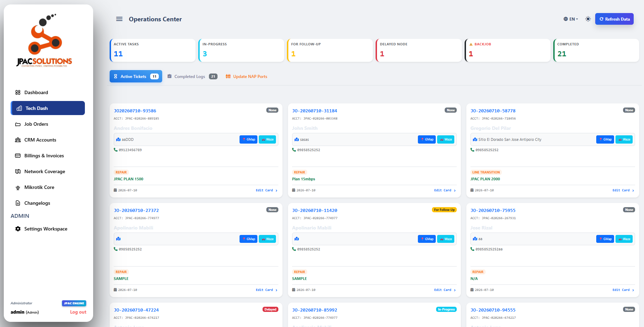644x327 pixels.
Task: Click Waze on the sasas address card
Action: click(x=446, y=139)
